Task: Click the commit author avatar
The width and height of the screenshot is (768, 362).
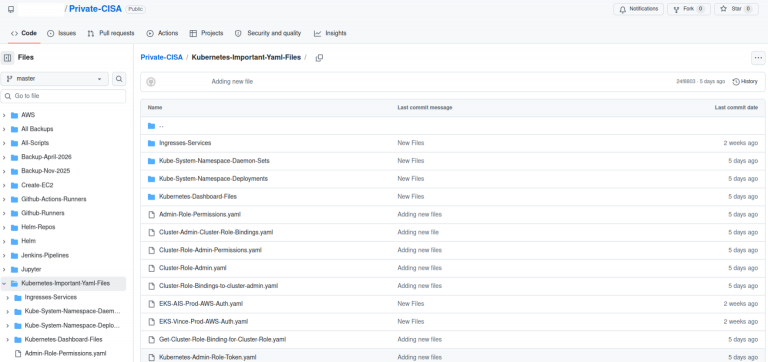Action: pyautogui.click(x=151, y=82)
